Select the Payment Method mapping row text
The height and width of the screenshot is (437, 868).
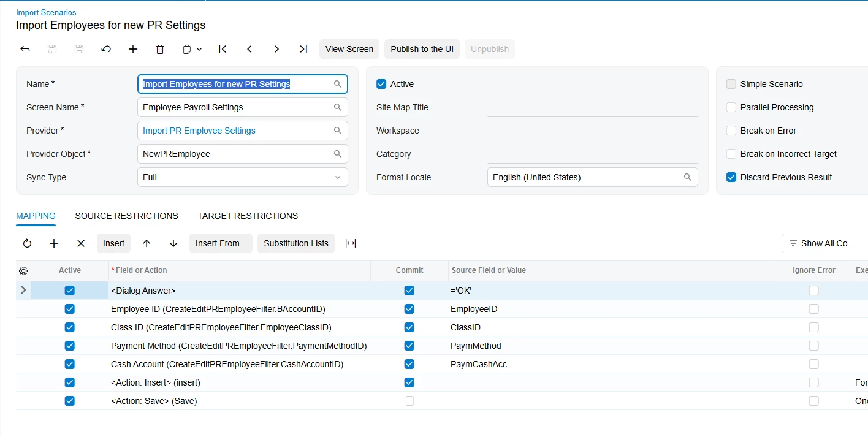239,346
